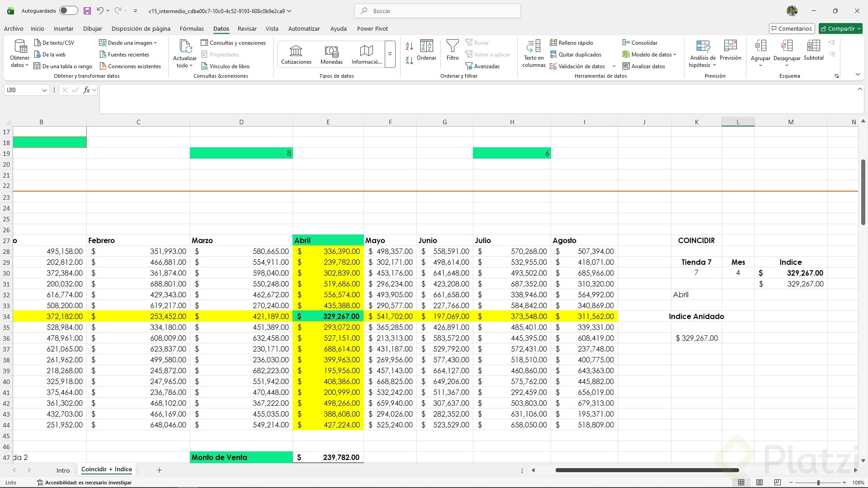Viewport: 868px width, 488px height.
Task: Click the Quitar duplicados tool
Action: [x=576, y=55]
